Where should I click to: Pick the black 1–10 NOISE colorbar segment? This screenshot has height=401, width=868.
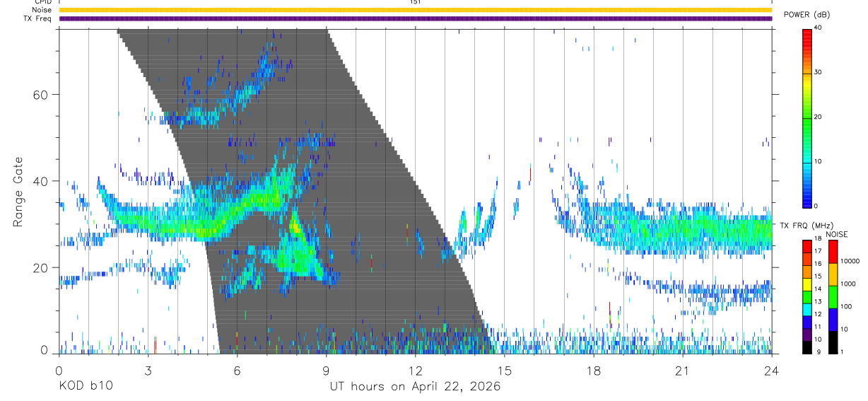(x=833, y=342)
